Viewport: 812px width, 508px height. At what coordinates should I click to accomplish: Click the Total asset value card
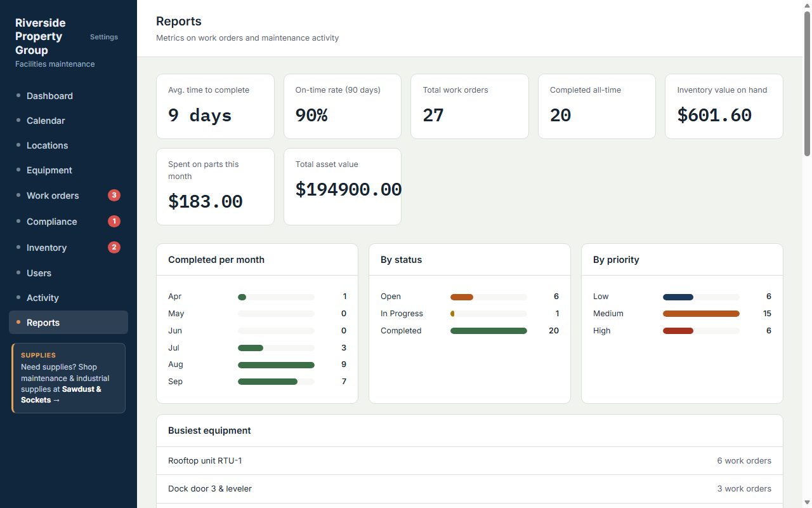click(x=343, y=187)
